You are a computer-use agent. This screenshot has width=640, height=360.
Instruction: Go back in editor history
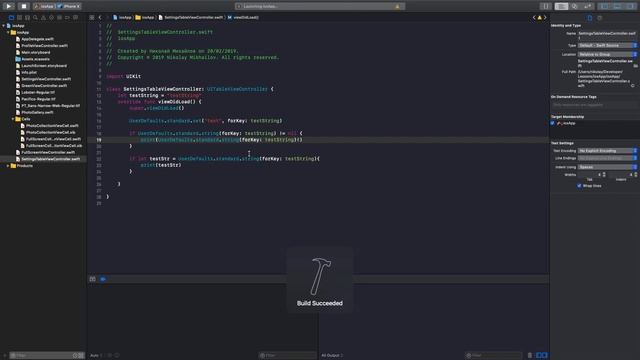(x=100, y=18)
